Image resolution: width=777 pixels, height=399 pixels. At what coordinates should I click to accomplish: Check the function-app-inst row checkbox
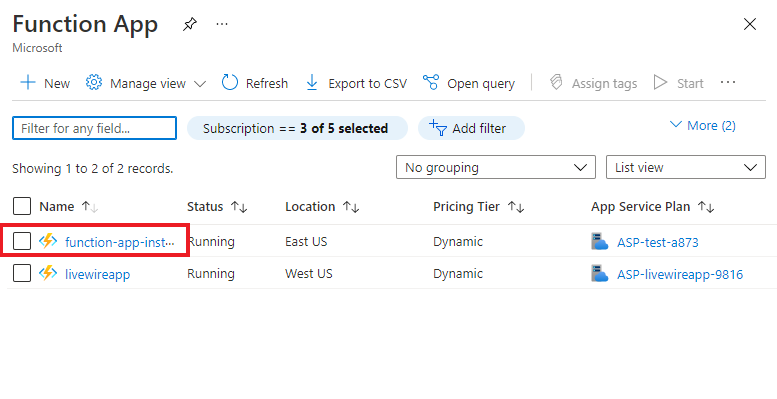click(x=22, y=241)
